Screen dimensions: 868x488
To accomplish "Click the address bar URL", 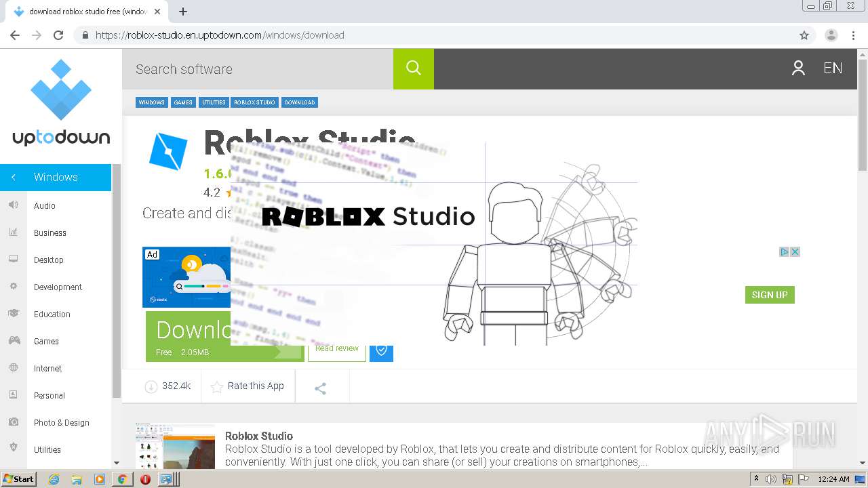I will (220, 35).
